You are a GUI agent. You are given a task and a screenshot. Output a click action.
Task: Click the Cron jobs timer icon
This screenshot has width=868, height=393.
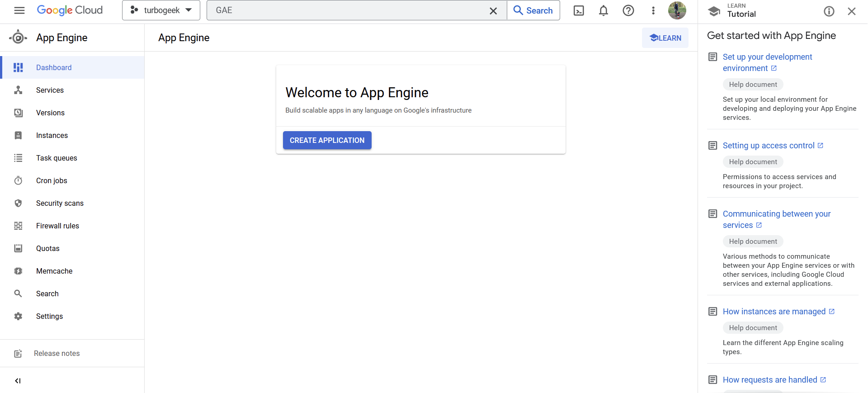[x=18, y=180]
